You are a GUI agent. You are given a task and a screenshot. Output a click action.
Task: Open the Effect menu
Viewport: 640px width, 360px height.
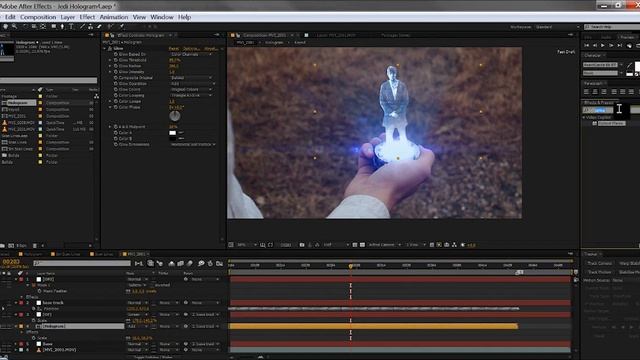87,17
